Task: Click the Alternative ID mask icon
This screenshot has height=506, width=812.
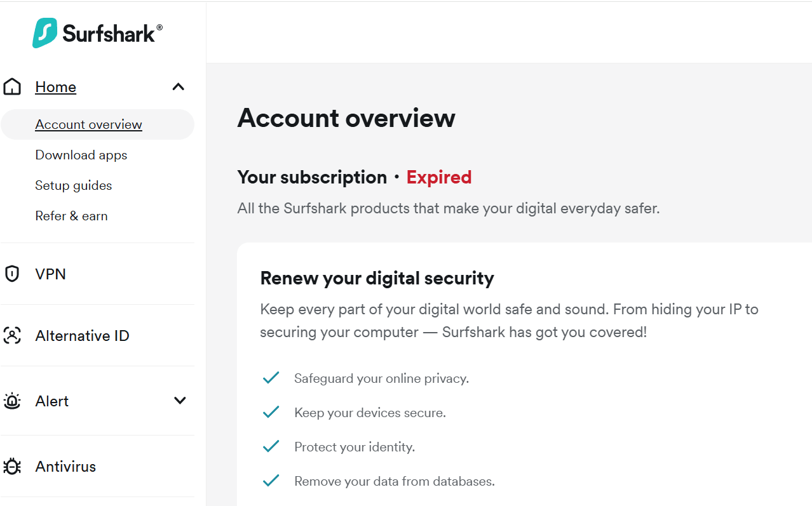Action: pos(12,335)
